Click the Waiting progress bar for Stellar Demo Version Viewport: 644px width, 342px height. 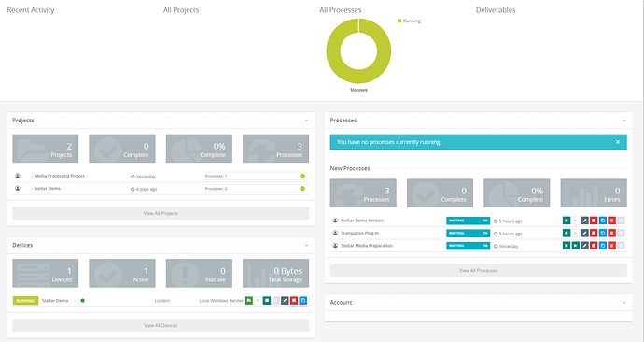click(469, 221)
